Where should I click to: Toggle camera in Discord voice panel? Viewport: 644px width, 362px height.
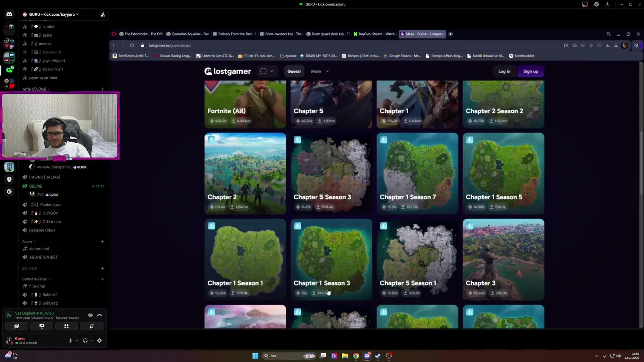pos(17,326)
